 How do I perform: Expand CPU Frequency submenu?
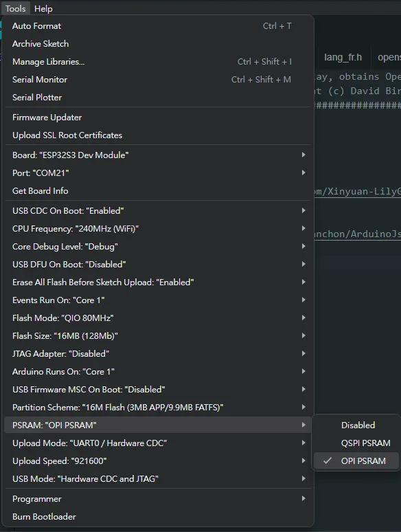(x=158, y=229)
